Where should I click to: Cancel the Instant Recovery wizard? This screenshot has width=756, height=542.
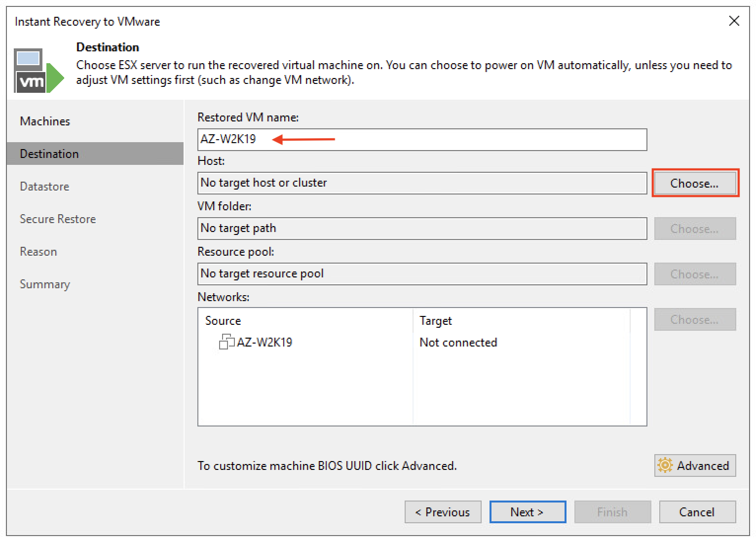click(x=697, y=512)
